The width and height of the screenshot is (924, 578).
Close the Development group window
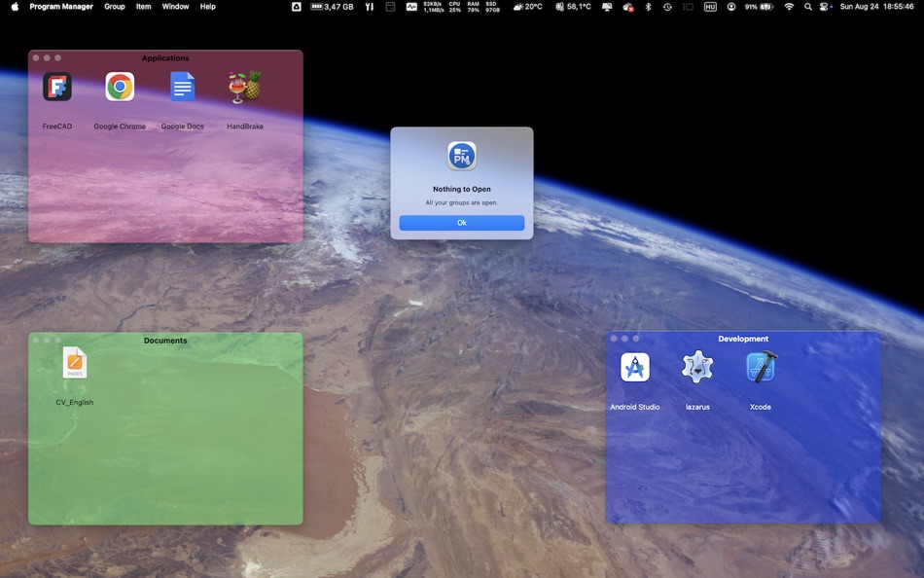pyautogui.click(x=614, y=339)
